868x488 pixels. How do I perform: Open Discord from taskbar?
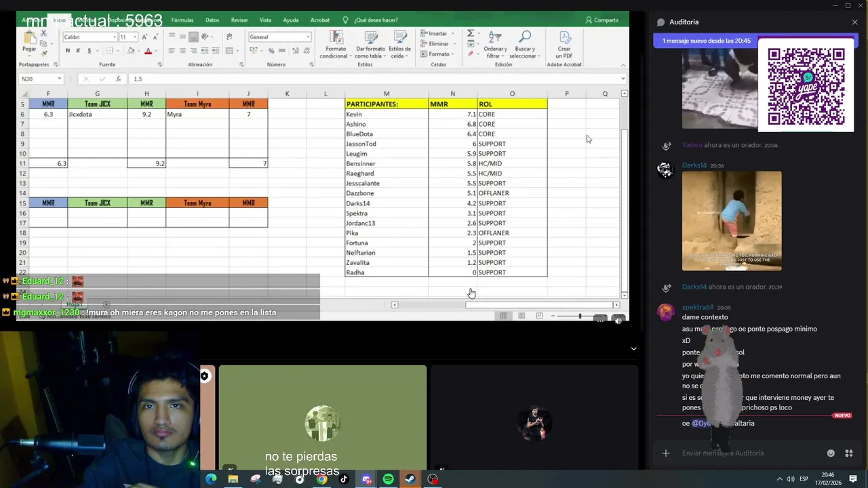[x=366, y=479]
